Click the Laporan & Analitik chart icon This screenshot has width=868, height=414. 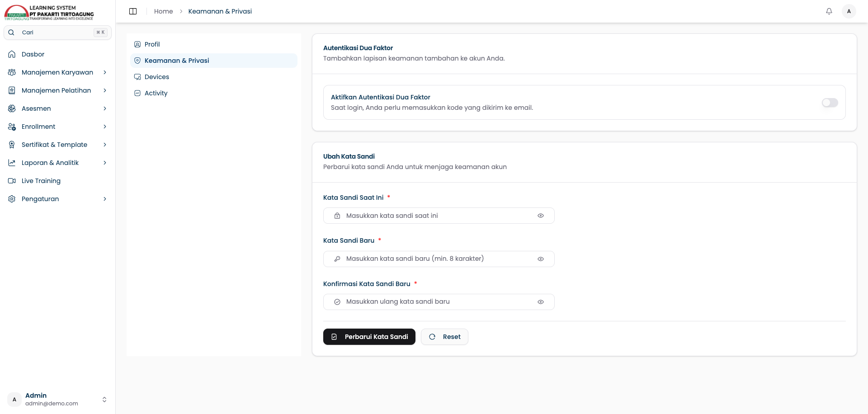[x=12, y=163]
